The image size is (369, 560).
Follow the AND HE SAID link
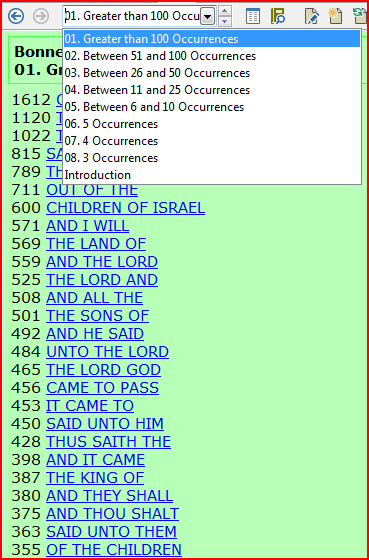point(95,334)
